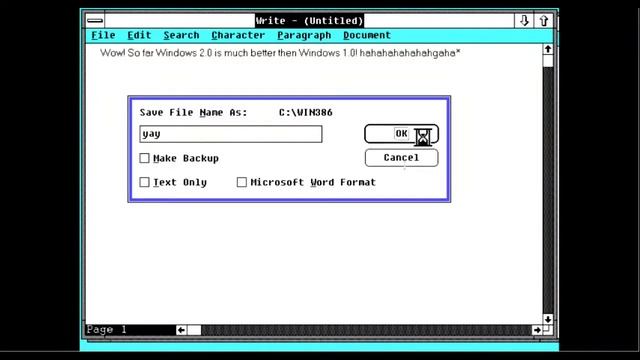This screenshot has height=360, width=640.
Task: Enable the Make Backup checkbox
Action: (144, 158)
